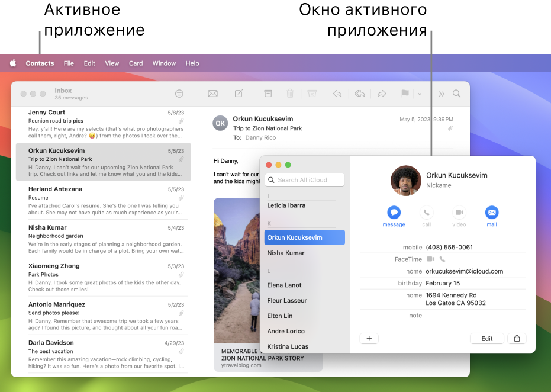
Task: Click the forward arrow in Mail toolbar
Action: coord(382,94)
